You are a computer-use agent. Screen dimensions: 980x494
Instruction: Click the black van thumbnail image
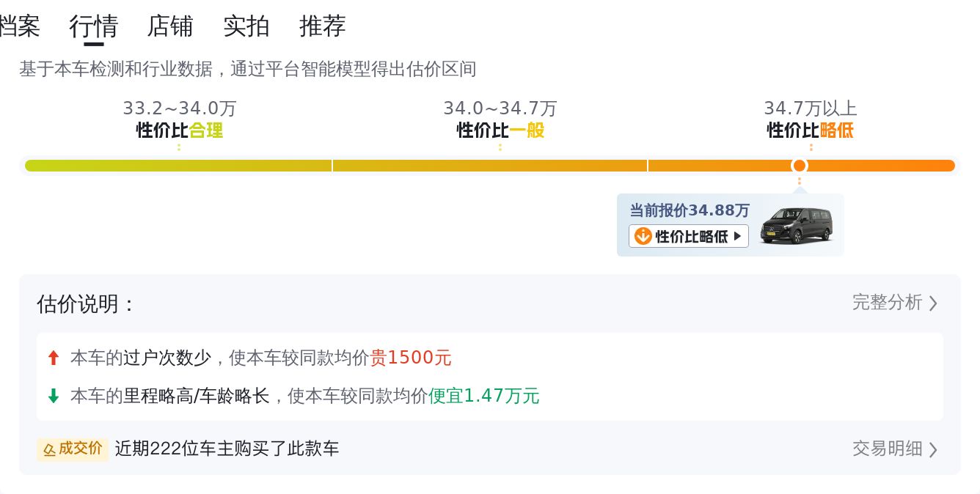point(797,225)
